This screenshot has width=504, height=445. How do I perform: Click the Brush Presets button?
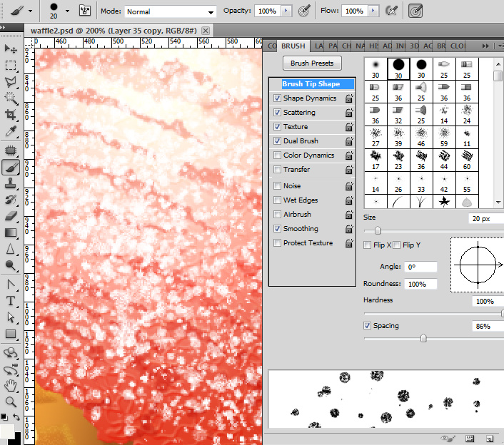312,63
